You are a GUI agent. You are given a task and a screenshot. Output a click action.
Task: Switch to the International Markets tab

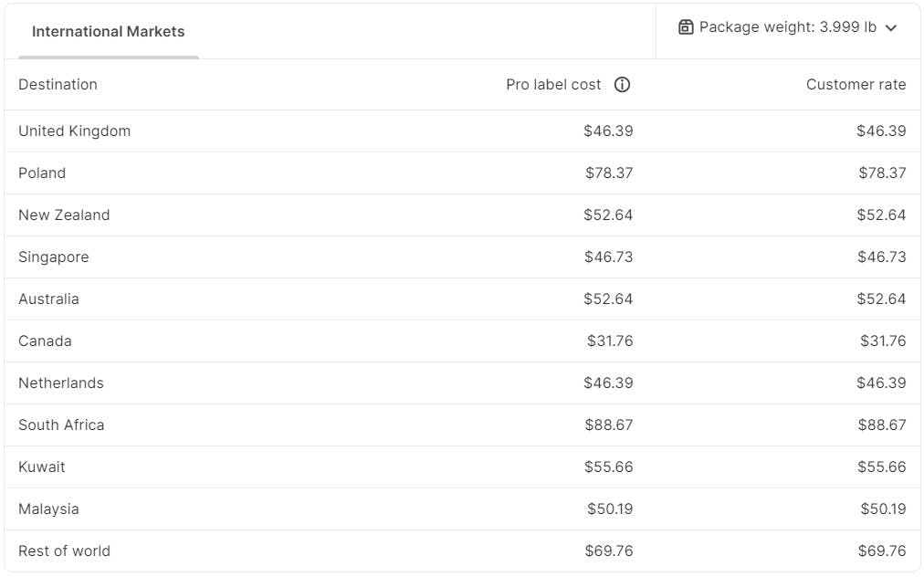click(x=108, y=32)
